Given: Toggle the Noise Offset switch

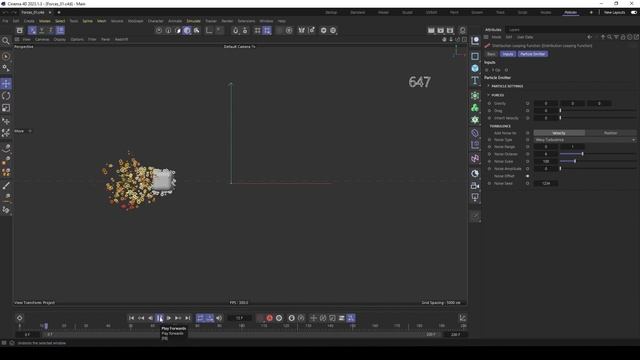Looking at the screenshot, I should tap(527, 176).
